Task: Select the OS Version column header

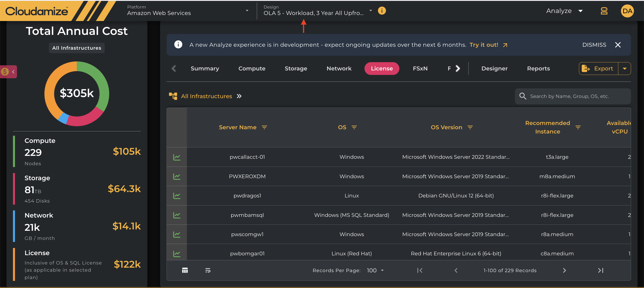Action: [446, 127]
